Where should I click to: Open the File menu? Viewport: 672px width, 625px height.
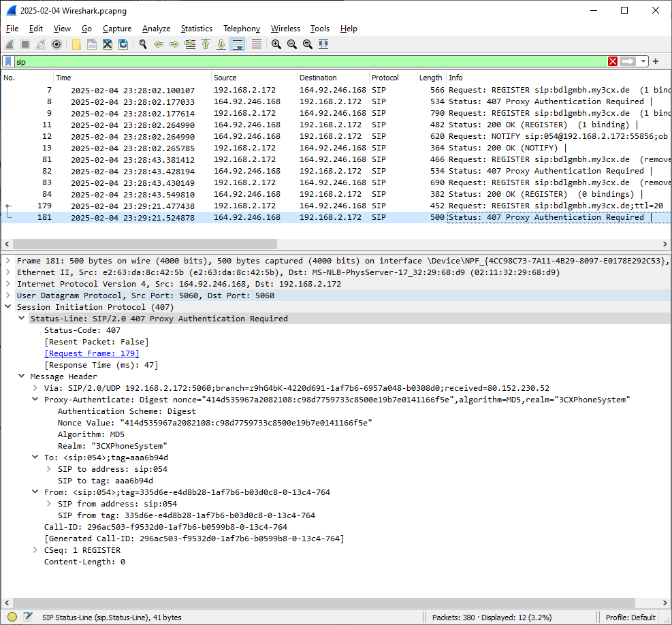12,29
